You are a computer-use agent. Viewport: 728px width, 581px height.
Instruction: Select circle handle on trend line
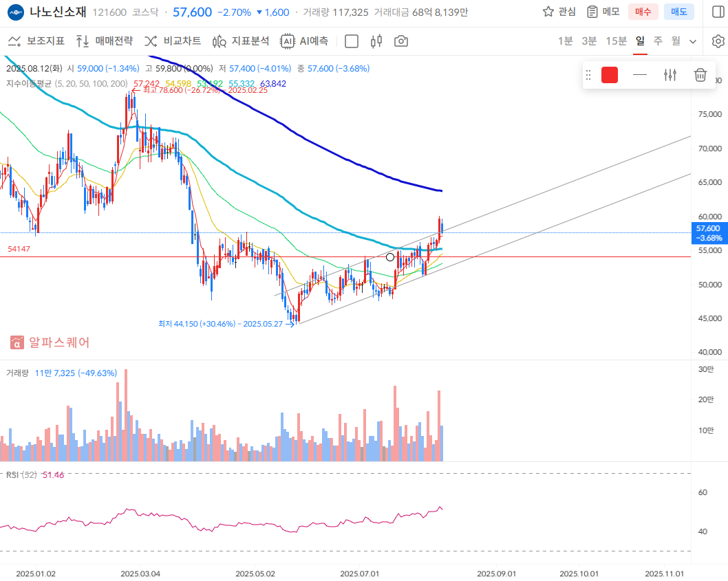[390, 257]
